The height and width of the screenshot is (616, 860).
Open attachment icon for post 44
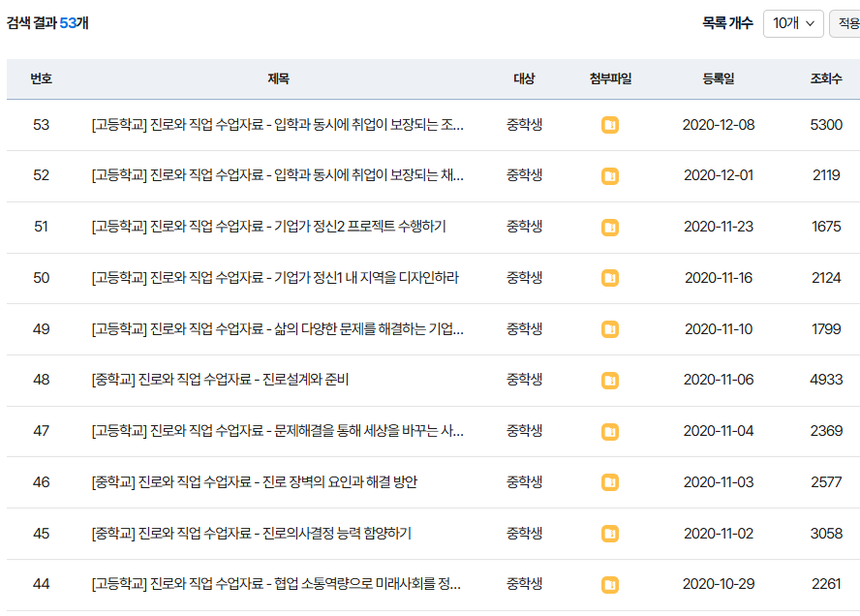click(610, 585)
